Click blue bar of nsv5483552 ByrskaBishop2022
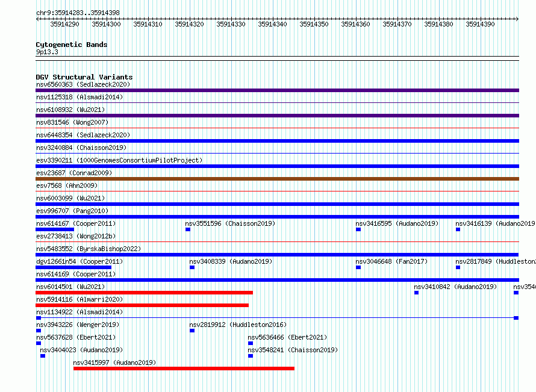The height and width of the screenshot is (392, 536). tap(277, 255)
